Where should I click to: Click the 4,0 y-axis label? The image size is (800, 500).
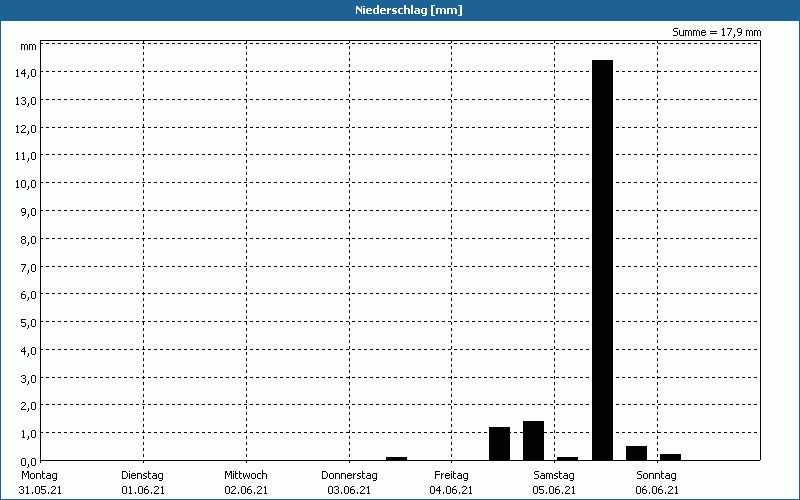point(28,351)
